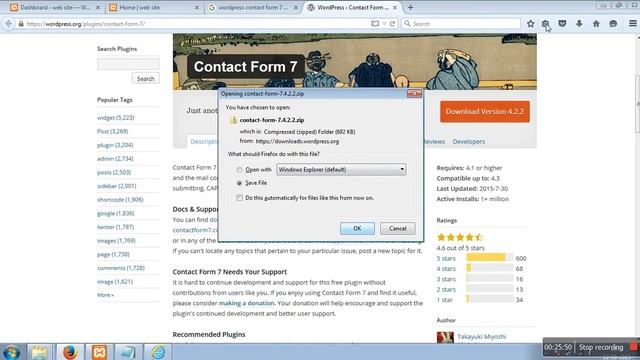640x360 pixels.
Task: Close the Google search results tab
Action: (x=296, y=7)
